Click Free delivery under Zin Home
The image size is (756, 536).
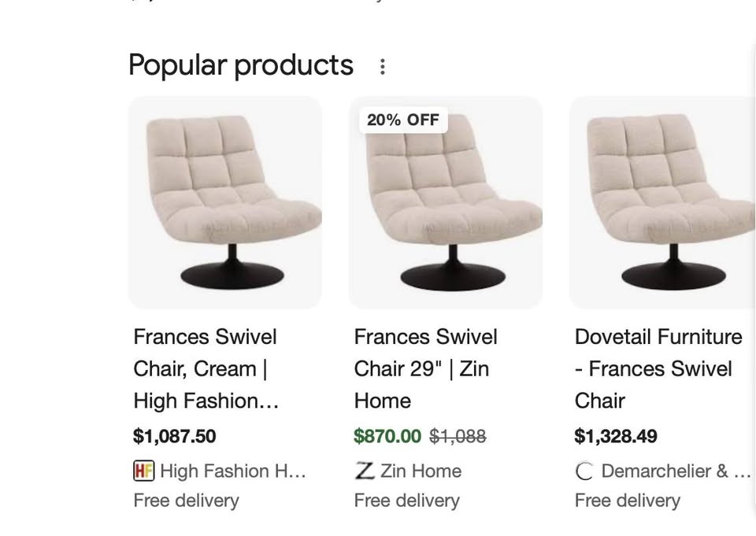(406, 501)
